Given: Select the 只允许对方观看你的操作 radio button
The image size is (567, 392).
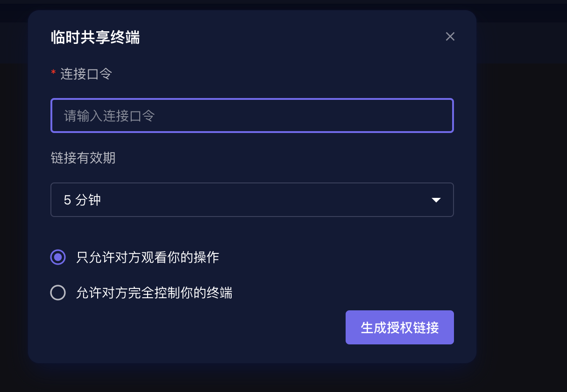Looking at the screenshot, I should (58, 257).
